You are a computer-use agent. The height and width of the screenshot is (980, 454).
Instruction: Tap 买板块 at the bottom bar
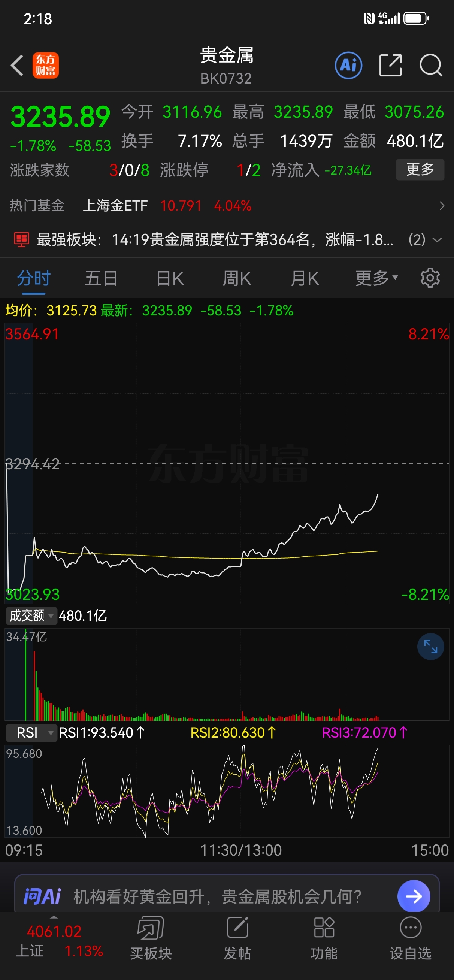click(x=151, y=938)
